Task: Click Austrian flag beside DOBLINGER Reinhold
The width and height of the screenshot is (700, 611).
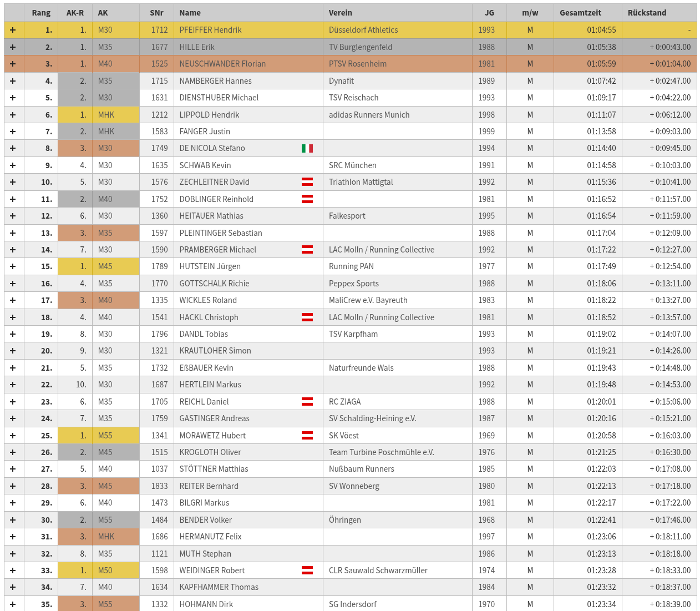Action: [x=307, y=199]
